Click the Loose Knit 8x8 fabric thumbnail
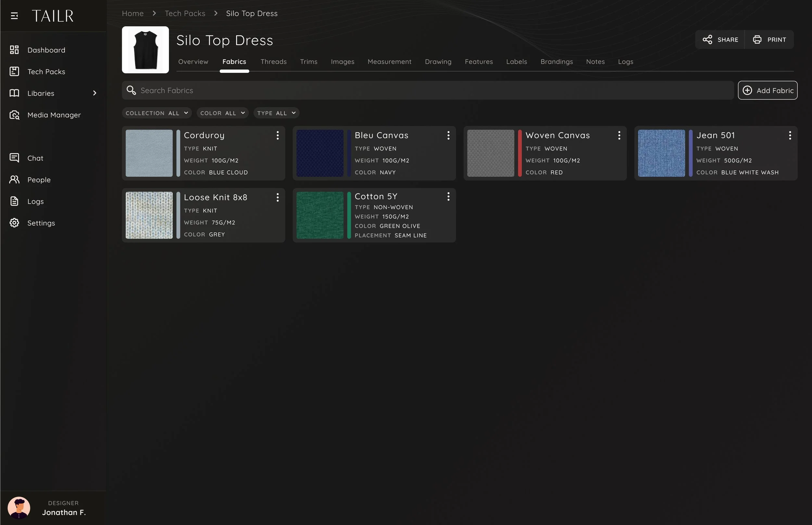The height and width of the screenshot is (525, 812). [x=149, y=215]
